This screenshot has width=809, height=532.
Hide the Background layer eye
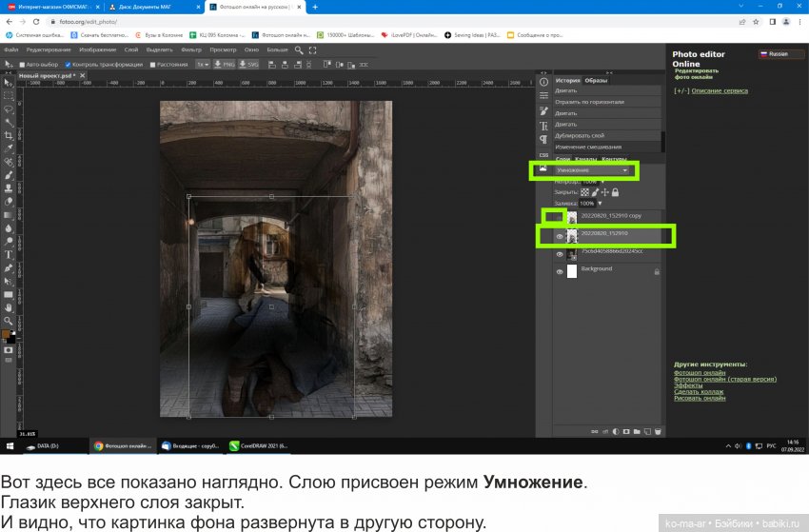point(560,272)
